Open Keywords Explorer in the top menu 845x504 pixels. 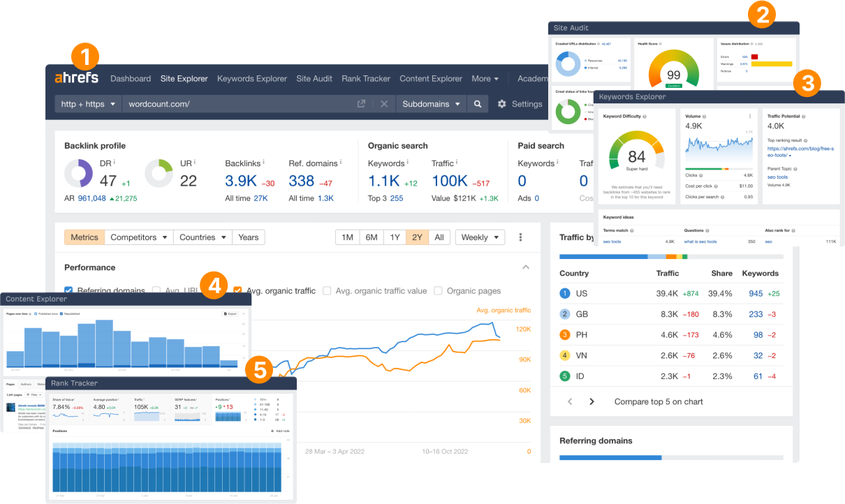pyautogui.click(x=251, y=78)
